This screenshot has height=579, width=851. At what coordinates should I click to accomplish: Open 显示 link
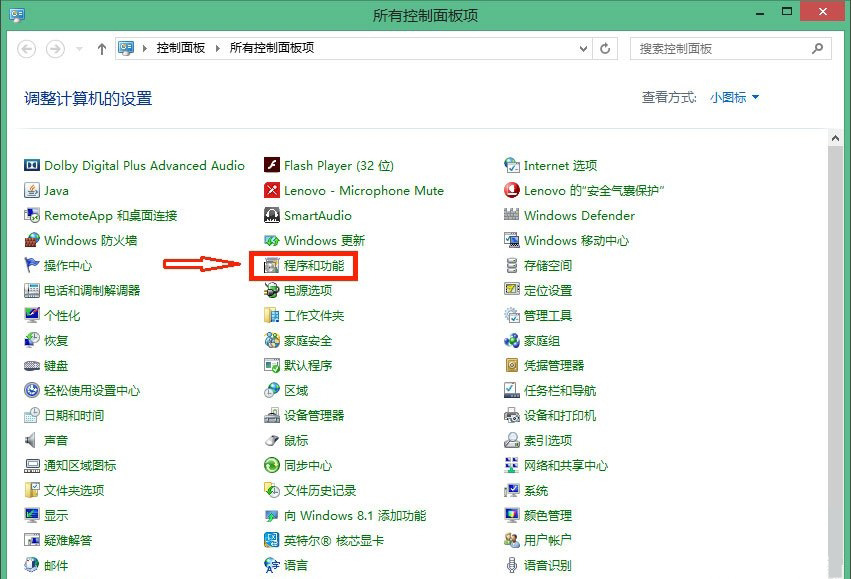(x=56, y=516)
